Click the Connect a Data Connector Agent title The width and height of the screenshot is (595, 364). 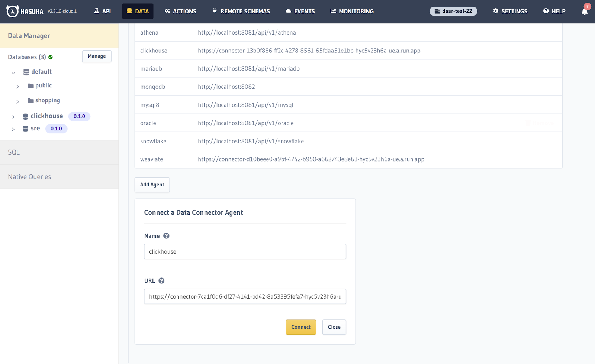(x=193, y=212)
